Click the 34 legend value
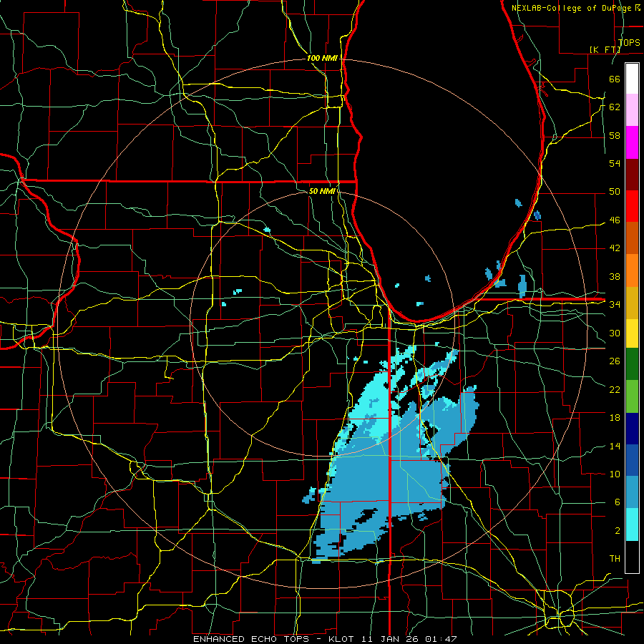This screenshot has height=644, width=644. (615, 305)
